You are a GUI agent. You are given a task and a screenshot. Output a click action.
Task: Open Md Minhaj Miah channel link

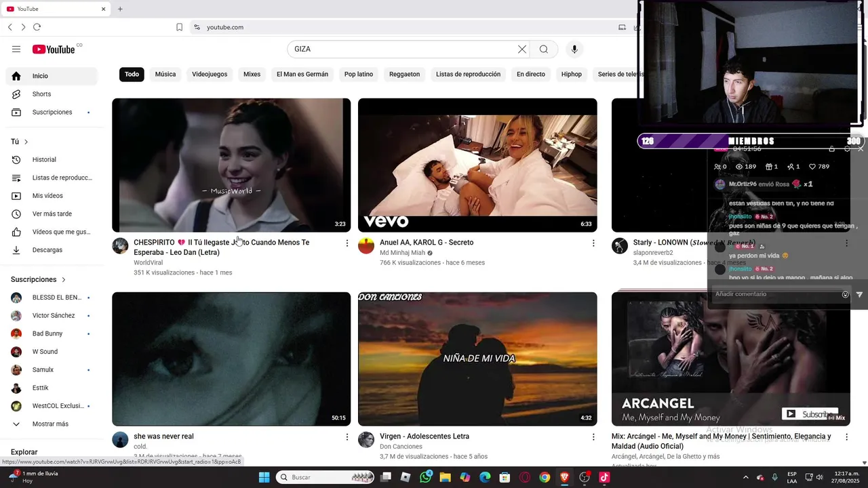(402, 253)
